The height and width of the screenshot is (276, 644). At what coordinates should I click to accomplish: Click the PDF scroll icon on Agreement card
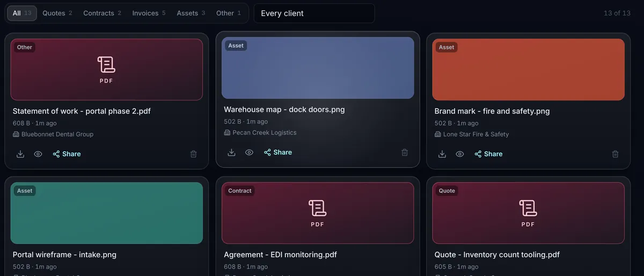(x=317, y=208)
